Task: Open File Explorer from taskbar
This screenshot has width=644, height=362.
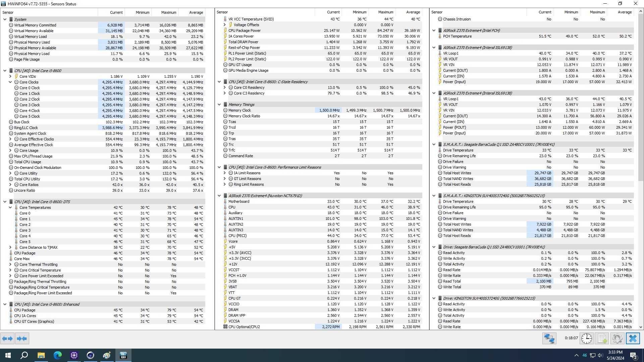Action: pyautogui.click(x=41, y=355)
